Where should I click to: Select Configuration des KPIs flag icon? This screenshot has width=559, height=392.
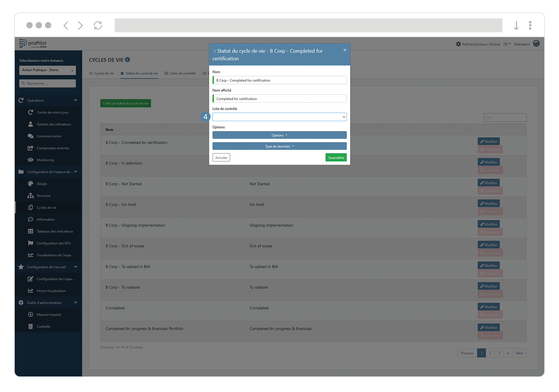pyautogui.click(x=31, y=243)
